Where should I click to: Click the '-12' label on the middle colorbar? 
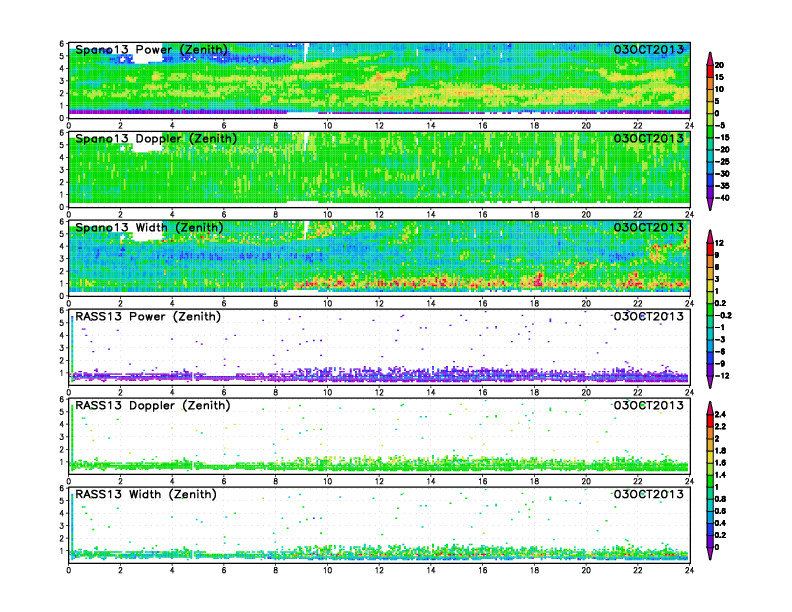(722, 376)
